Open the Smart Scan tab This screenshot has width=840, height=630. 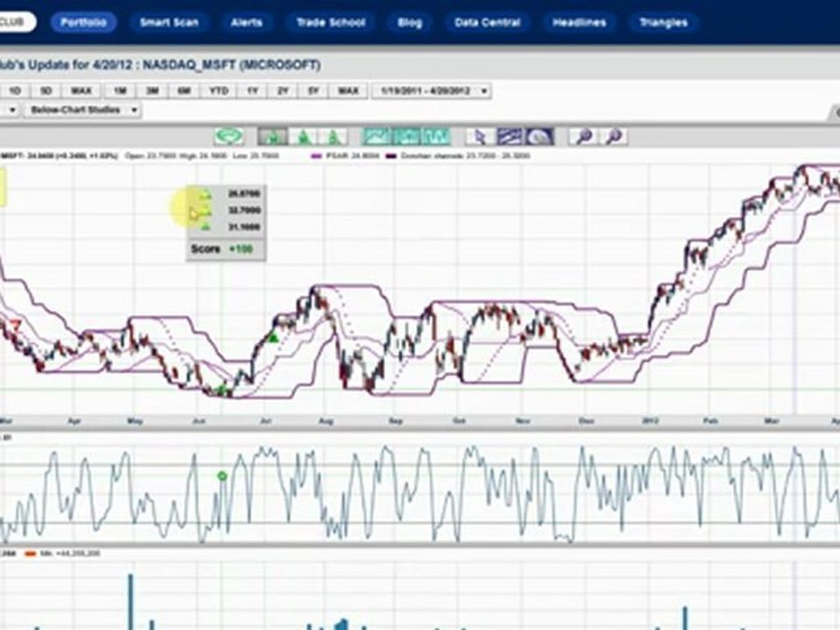pos(169,23)
